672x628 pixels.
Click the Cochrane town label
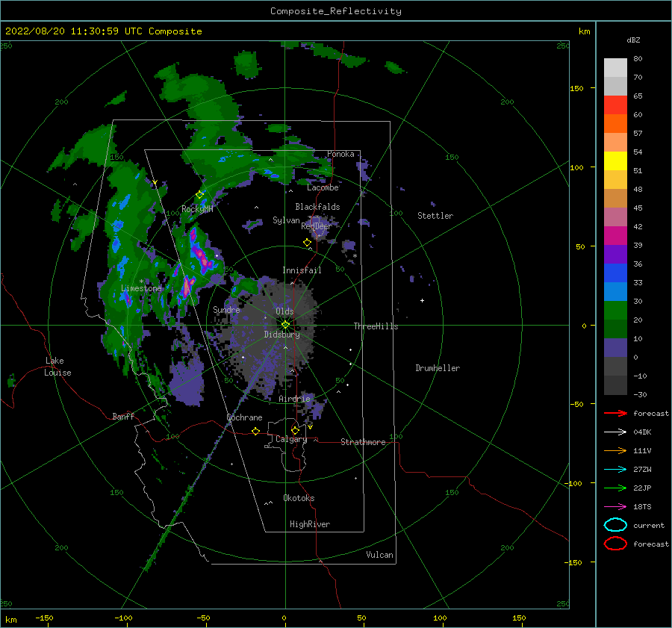pyautogui.click(x=244, y=417)
